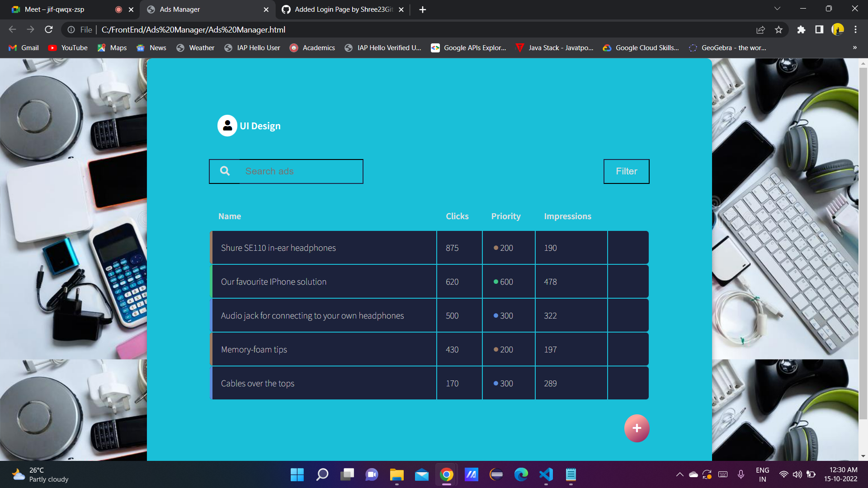Viewport: 868px width, 488px height.
Task: Show more bookmarks via the double-chevron
Action: click(854, 47)
